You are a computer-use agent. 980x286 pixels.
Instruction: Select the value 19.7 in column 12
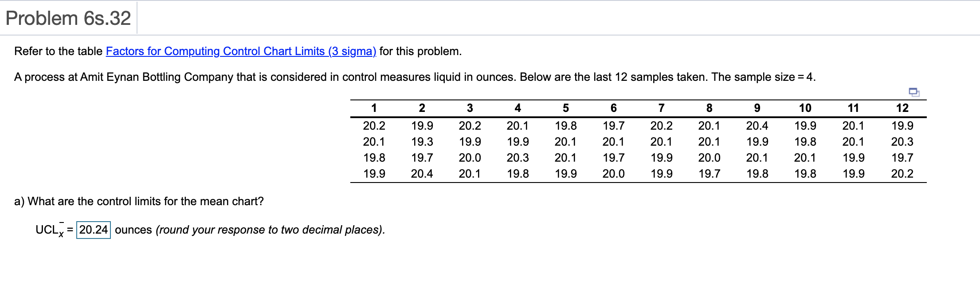point(902,158)
